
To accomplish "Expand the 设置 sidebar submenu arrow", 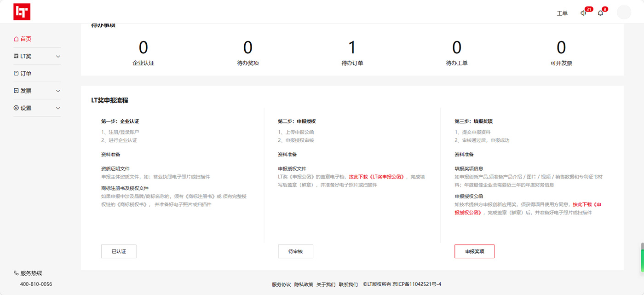I will (58, 108).
